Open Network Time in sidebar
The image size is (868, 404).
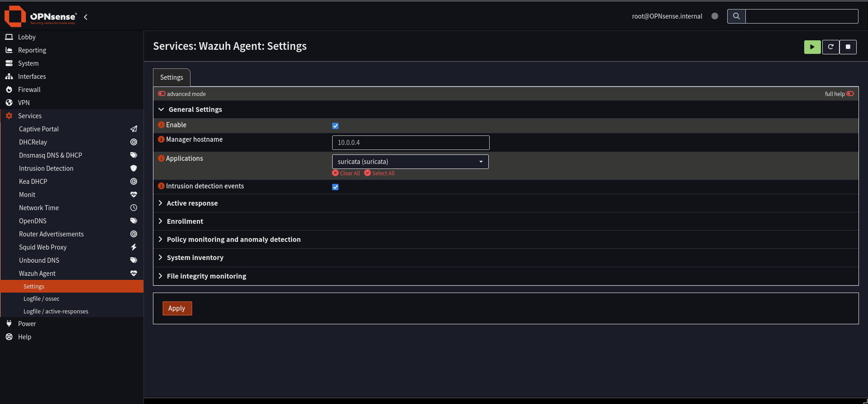pos(38,208)
